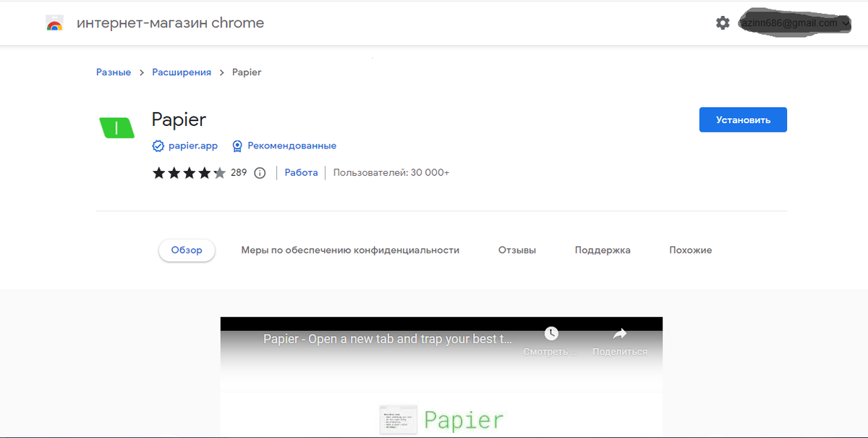Click the Chrome Web Store rainbow logo
Viewport: 868px width, 438px height.
(x=54, y=23)
